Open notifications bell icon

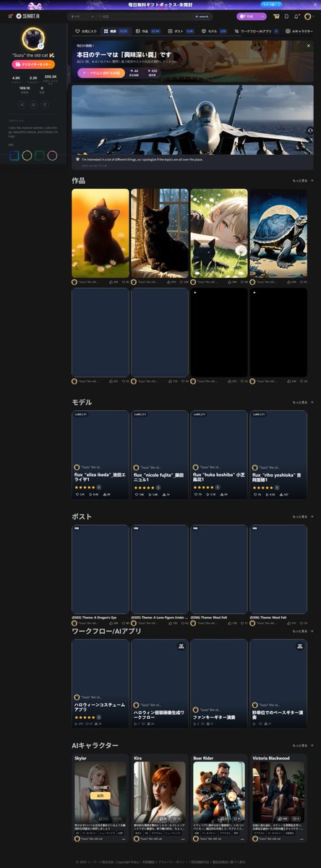coord(296,16)
